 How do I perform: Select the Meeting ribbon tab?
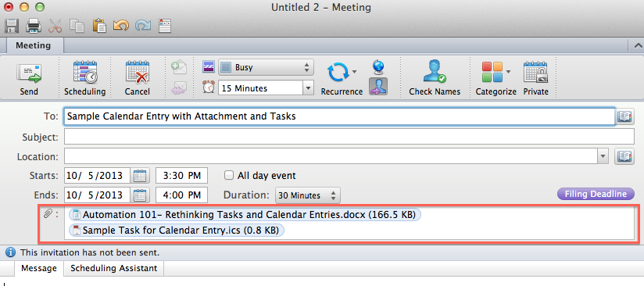(34, 45)
